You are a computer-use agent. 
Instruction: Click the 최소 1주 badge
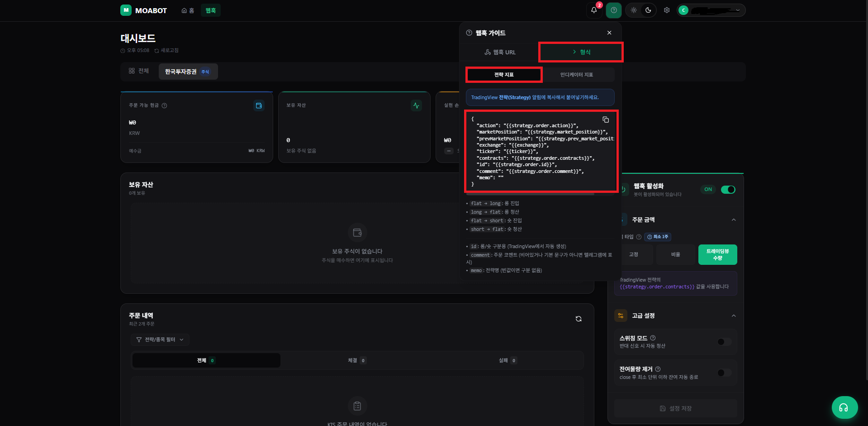point(658,237)
